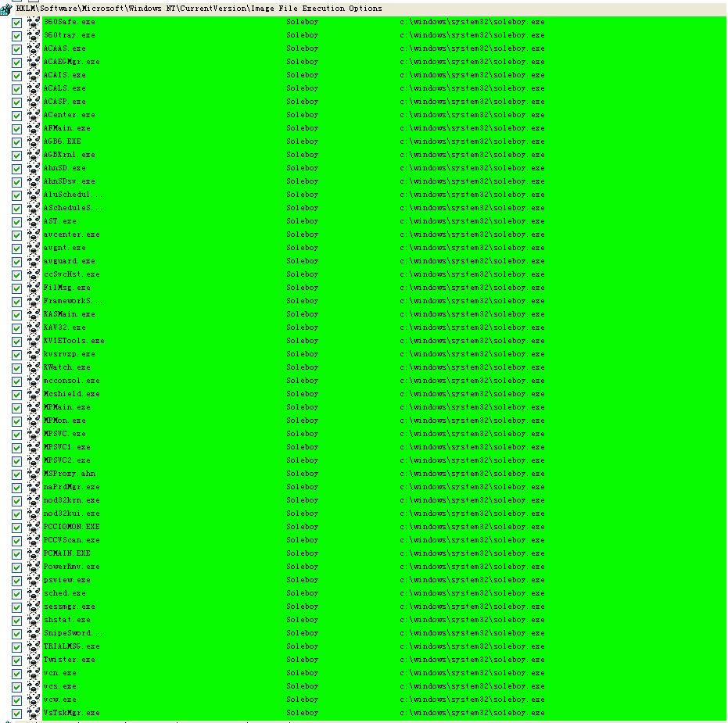
Task: Click the panda icon beside 360tray.exe
Action: pyautogui.click(x=34, y=35)
